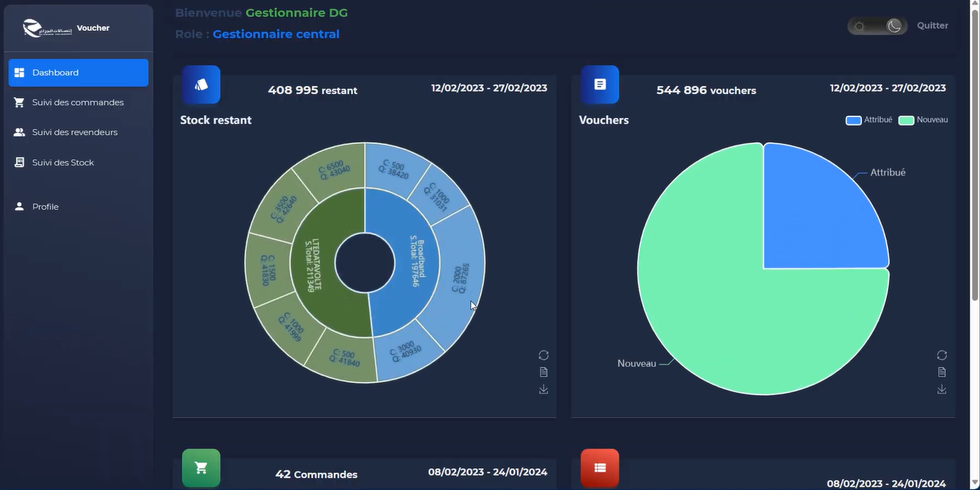Click the Quitter logout link

click(x=933, y=25)
